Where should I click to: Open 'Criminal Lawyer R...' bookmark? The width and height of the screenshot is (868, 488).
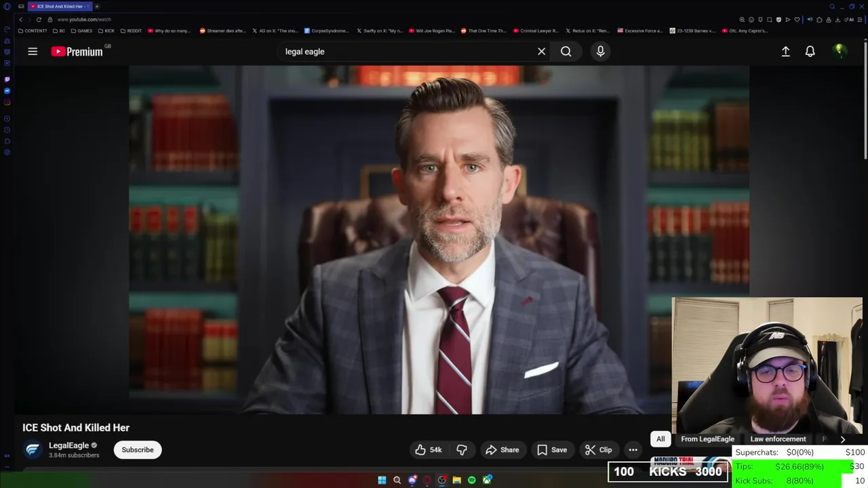[x=536, y=30]
